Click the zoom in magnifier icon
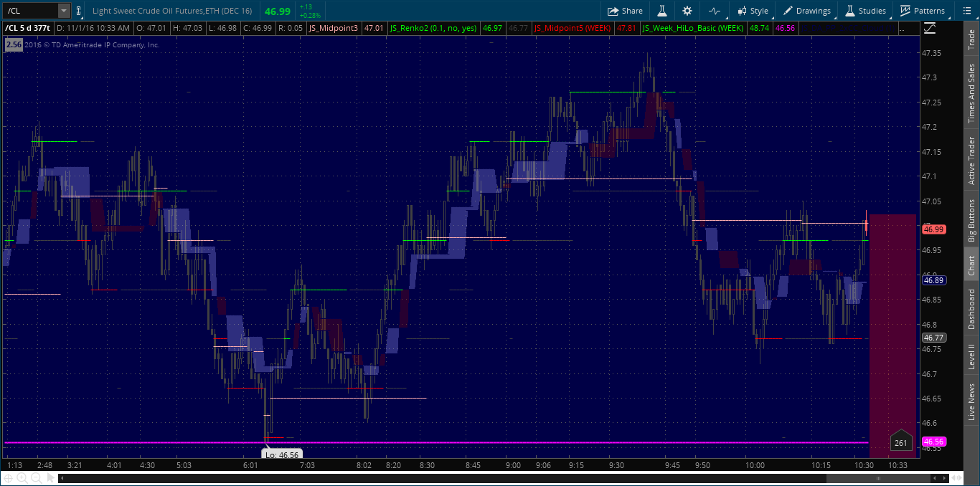980x486 pixels. point(22,477)
